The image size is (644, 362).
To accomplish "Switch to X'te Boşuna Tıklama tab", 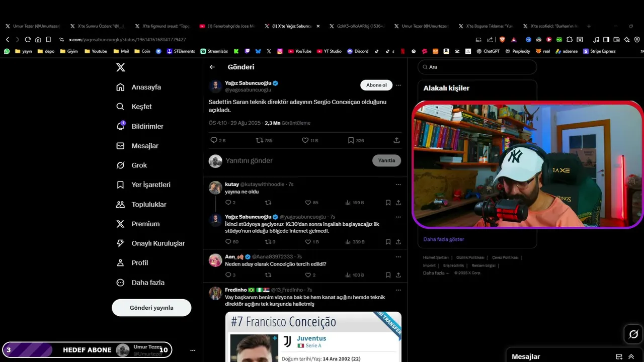I will pos(487,26).
